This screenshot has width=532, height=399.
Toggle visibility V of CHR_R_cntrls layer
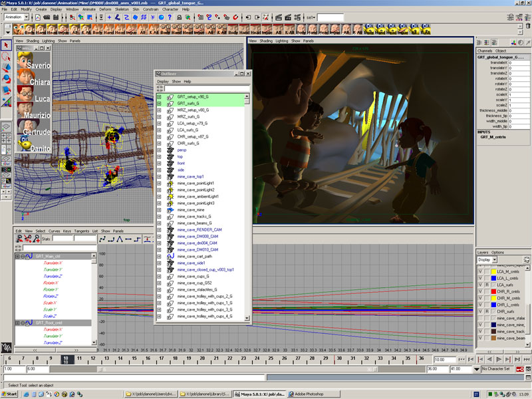[480, 291]
